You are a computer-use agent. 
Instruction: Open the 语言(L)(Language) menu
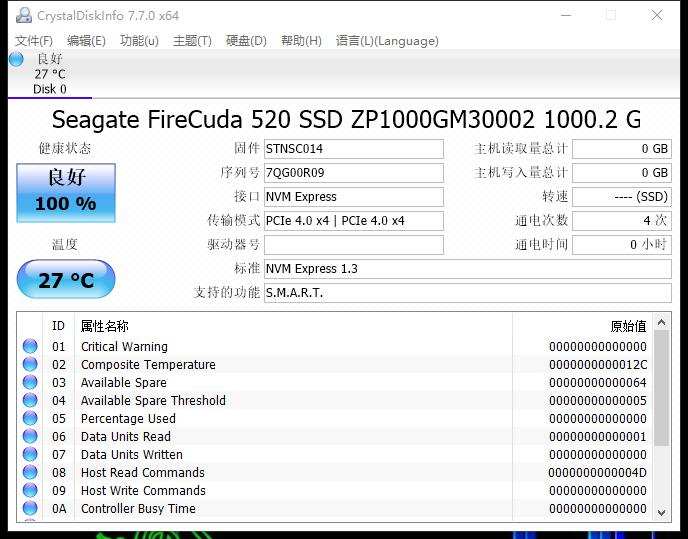coord(387,41)
